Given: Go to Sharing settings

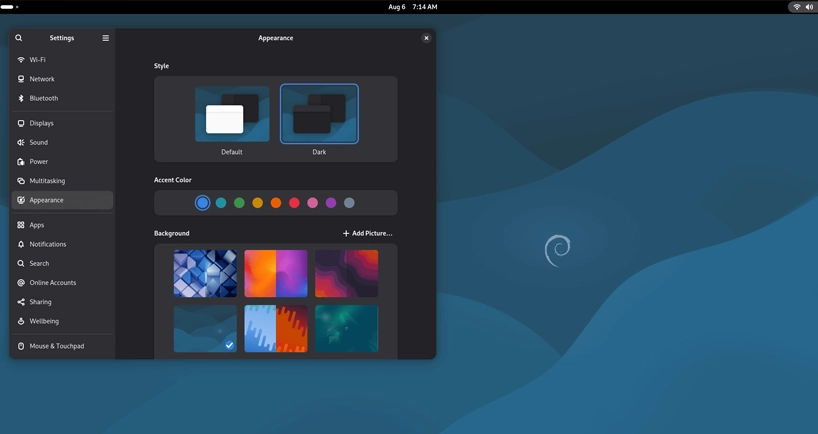Looking at the screenshot, I should coord(62,302).
